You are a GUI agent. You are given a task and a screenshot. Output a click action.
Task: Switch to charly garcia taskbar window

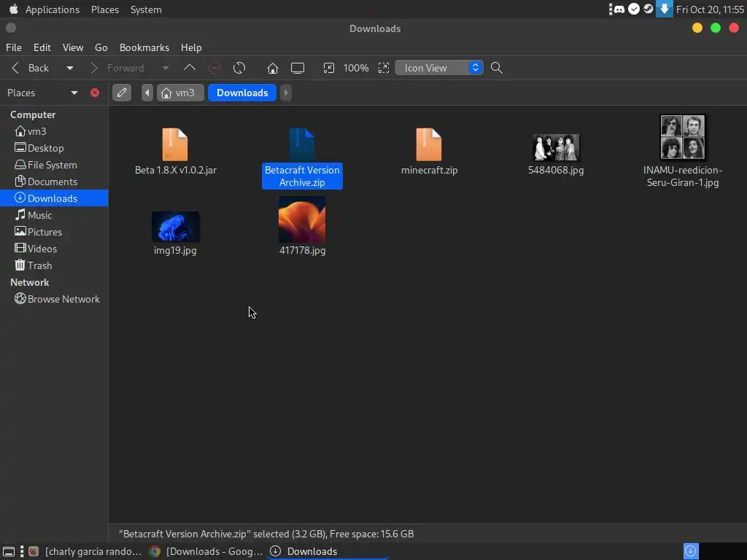(x=86, y=551)
